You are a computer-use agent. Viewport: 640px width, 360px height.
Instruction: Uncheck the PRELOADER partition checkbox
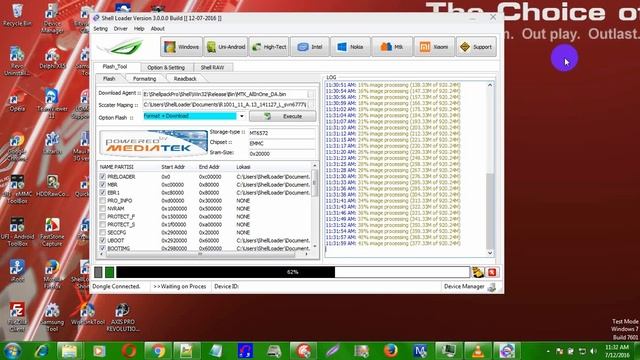tap(102, 177)
